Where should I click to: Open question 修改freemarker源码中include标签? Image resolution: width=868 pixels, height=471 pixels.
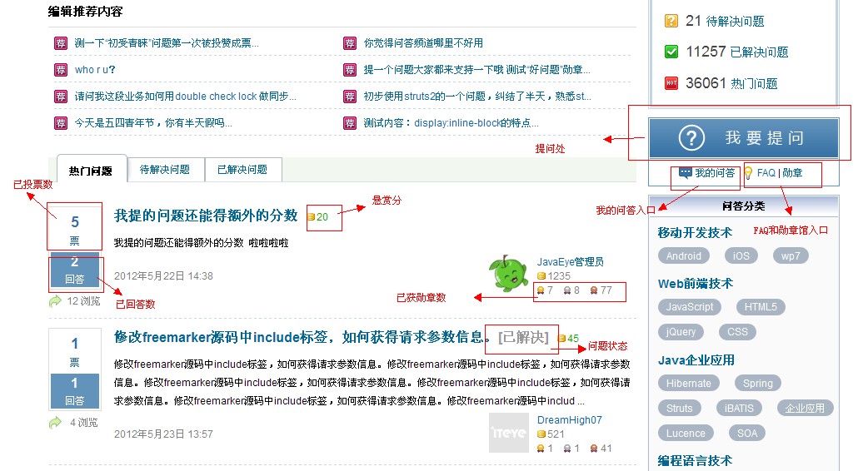click(x=302, y=337)
